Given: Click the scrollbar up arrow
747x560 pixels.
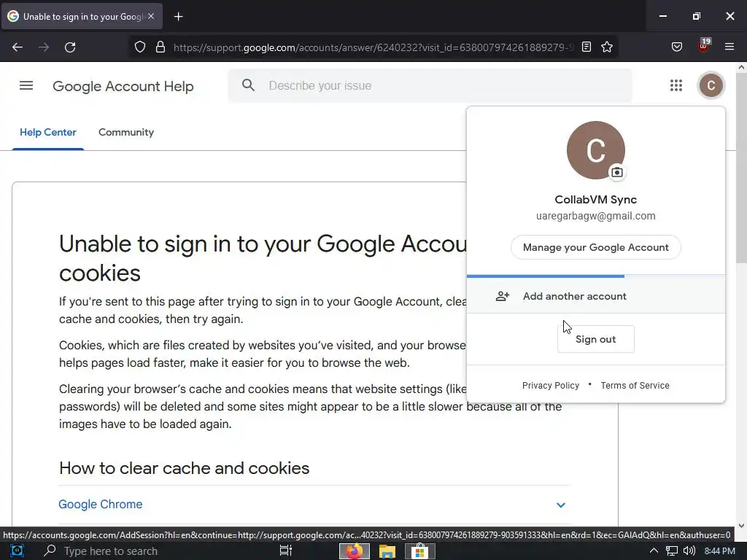Looking at the screenshot, I should click(741, 68).
